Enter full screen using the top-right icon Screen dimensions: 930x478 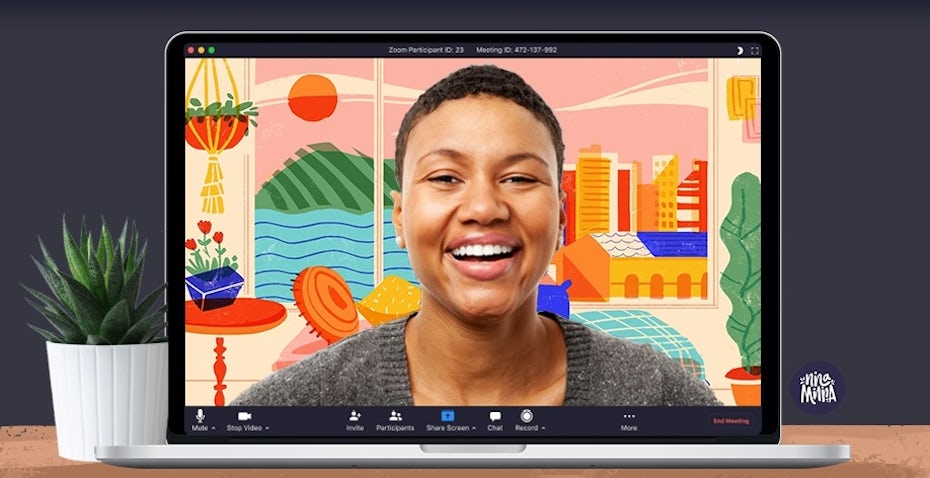[755, 50]
